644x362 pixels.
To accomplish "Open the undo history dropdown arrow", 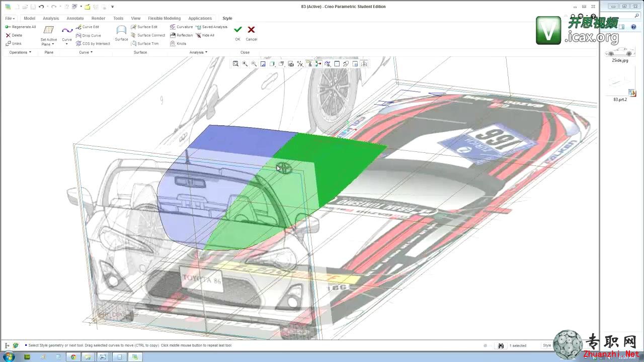I will click(x=47, y=7).
